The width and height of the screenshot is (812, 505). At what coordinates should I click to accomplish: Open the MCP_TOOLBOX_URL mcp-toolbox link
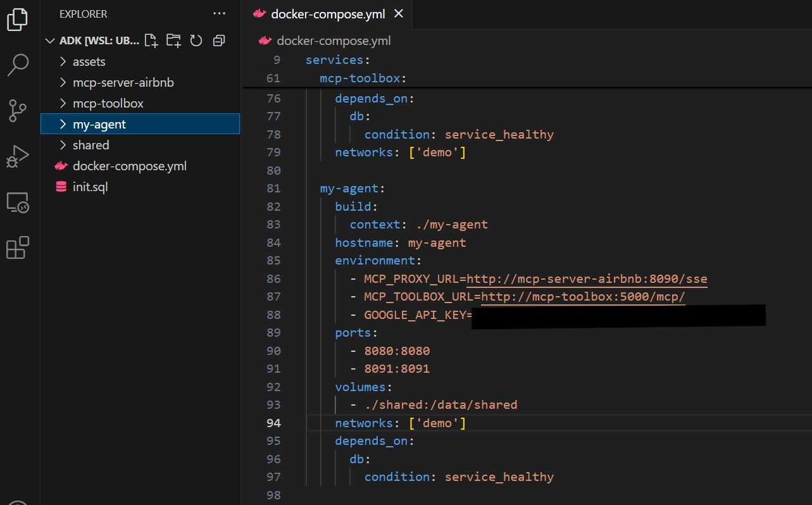pyautogui.click(x=583, y=297)
